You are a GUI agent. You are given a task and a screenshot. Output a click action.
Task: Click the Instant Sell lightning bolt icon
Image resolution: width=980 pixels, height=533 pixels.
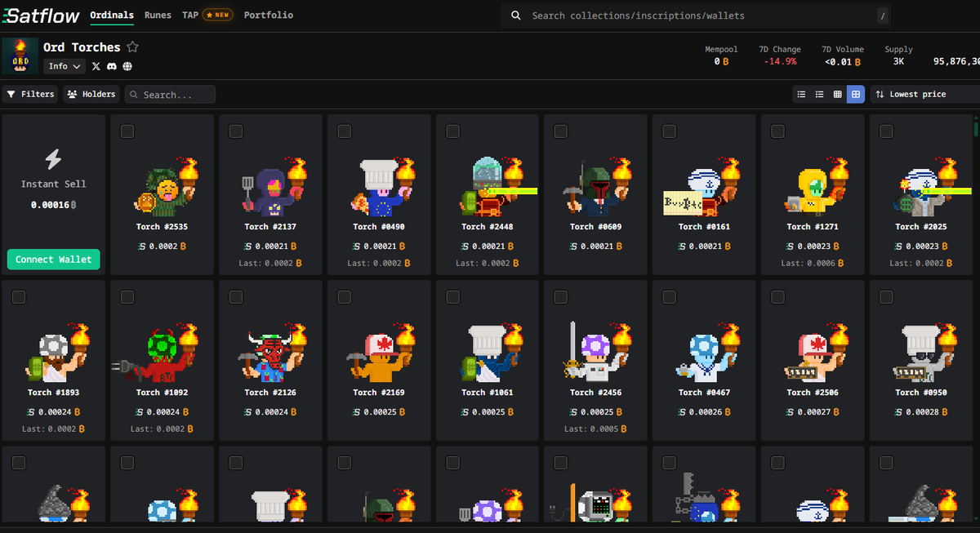click(x=53, y=158)
